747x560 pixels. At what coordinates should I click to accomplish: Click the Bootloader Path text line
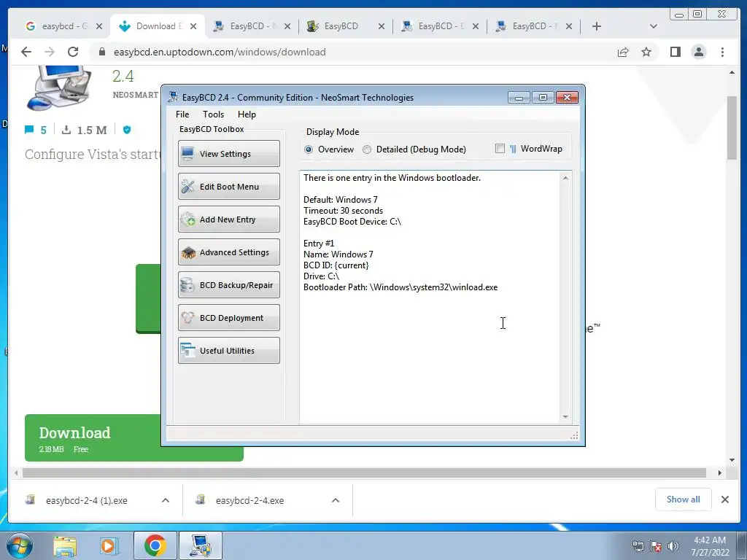[x=400, y=287]
